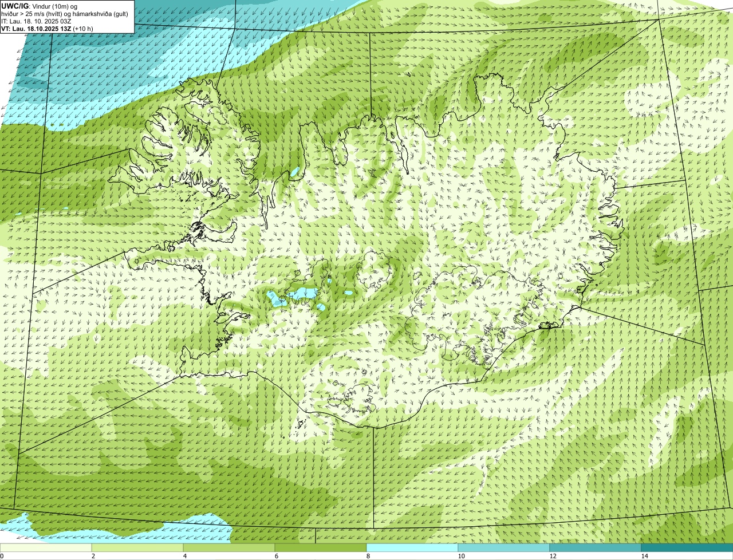Viewport: 733px width, 560px height.
Task: Click the 10–12 m/s turquoise legend swatch
Action: (x=504, y=547)
